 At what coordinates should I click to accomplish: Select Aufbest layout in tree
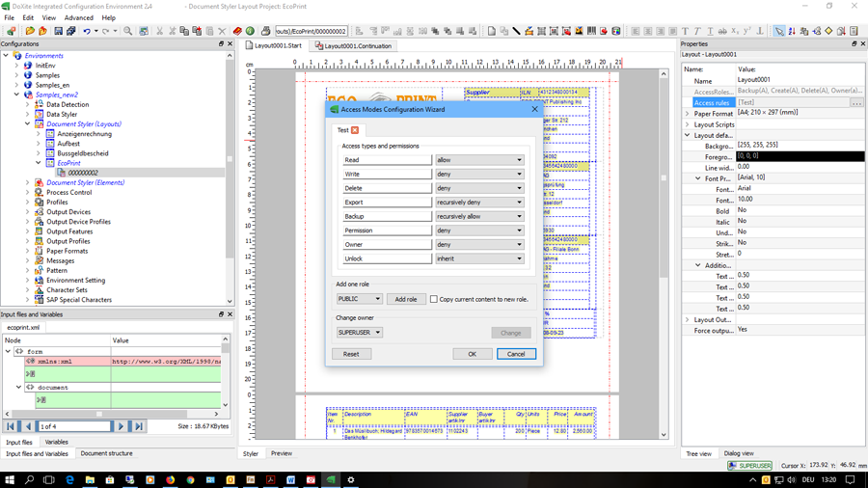[x=68, y=144]
